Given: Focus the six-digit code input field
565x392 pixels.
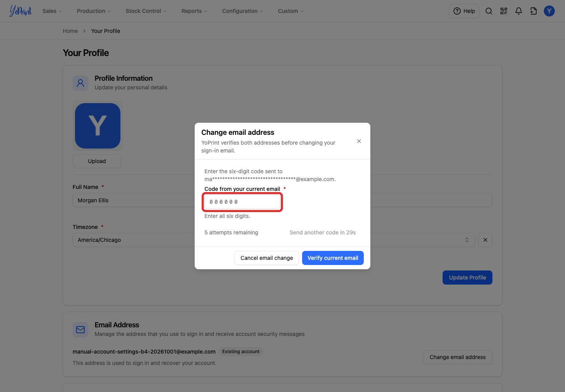Looking at the screenshot, I should coord(242,202).
